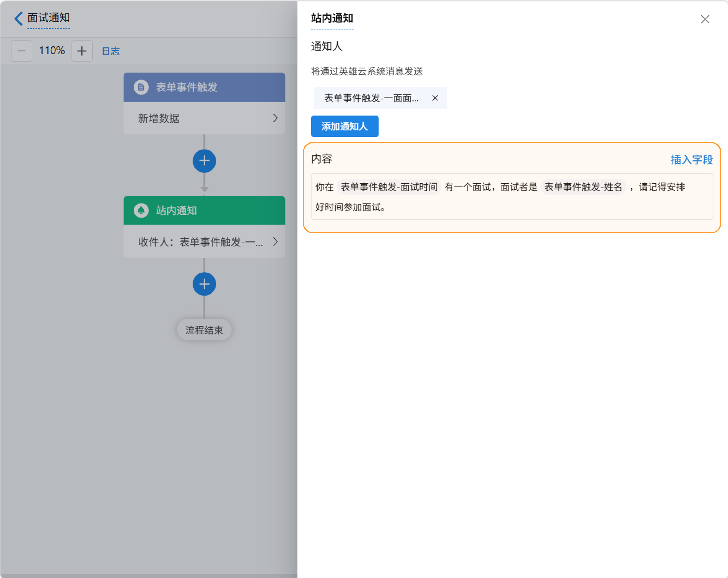Image resolution: width=728 pixels, height=578 pixels.
Task: Select the 流程结束 end node
Action: pos(204,330)
